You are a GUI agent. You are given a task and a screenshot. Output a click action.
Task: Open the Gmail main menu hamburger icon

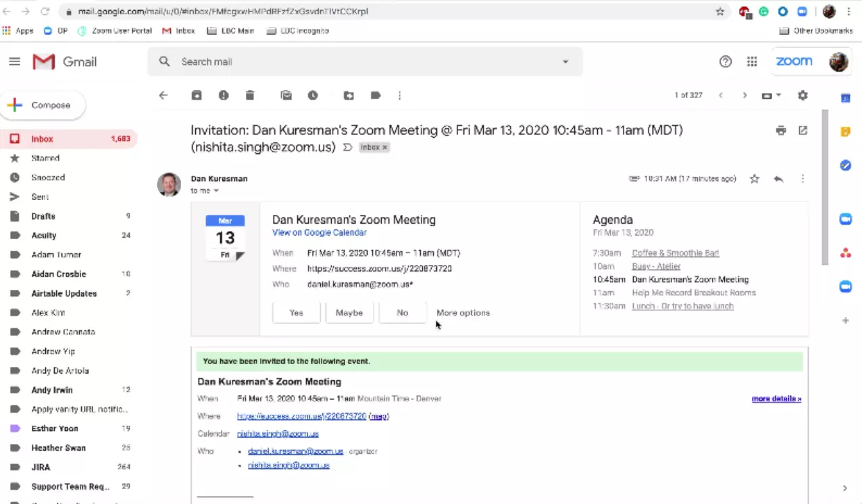click(x=14, y=61)
